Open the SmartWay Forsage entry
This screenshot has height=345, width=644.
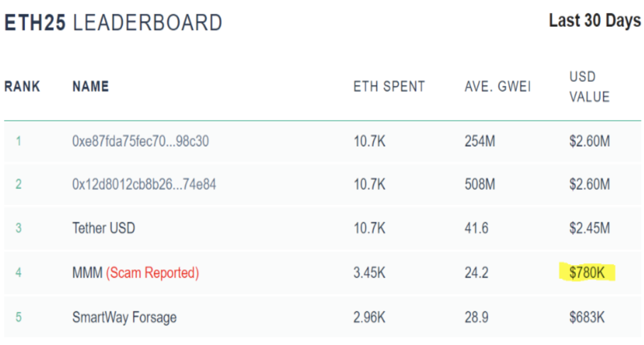tap(125, 317)
